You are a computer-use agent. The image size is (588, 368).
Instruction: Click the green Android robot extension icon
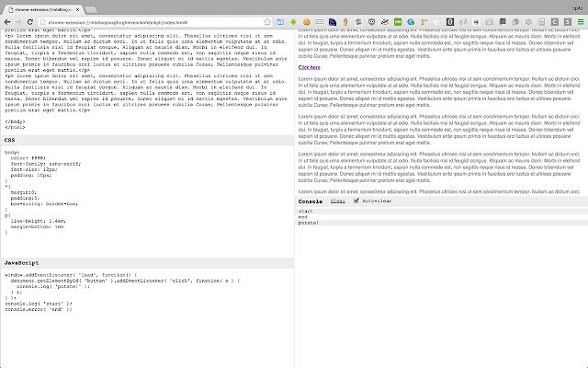pyautogui.click(x=293, y=22)
